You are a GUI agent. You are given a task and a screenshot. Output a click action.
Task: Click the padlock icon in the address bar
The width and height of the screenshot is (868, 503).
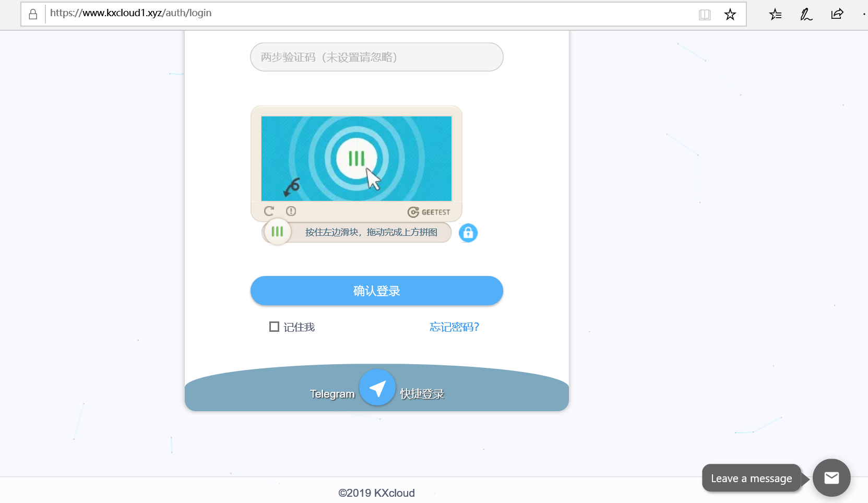tap(32, 14)
